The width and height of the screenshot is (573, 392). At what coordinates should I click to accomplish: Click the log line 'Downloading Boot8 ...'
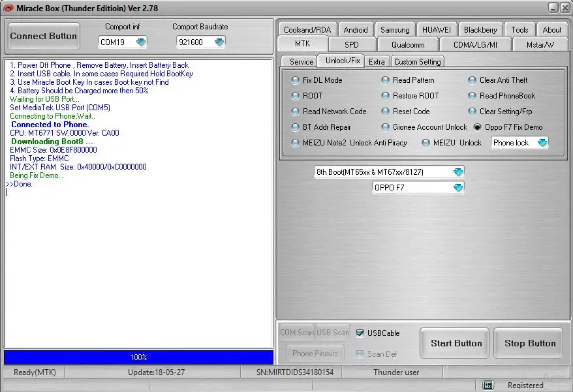tap(52, 142)
